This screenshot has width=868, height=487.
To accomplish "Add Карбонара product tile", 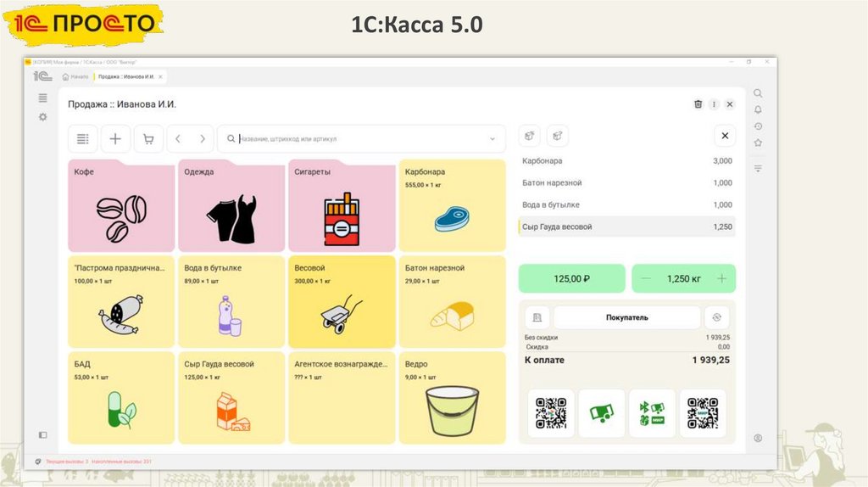I will pos(453,205).
